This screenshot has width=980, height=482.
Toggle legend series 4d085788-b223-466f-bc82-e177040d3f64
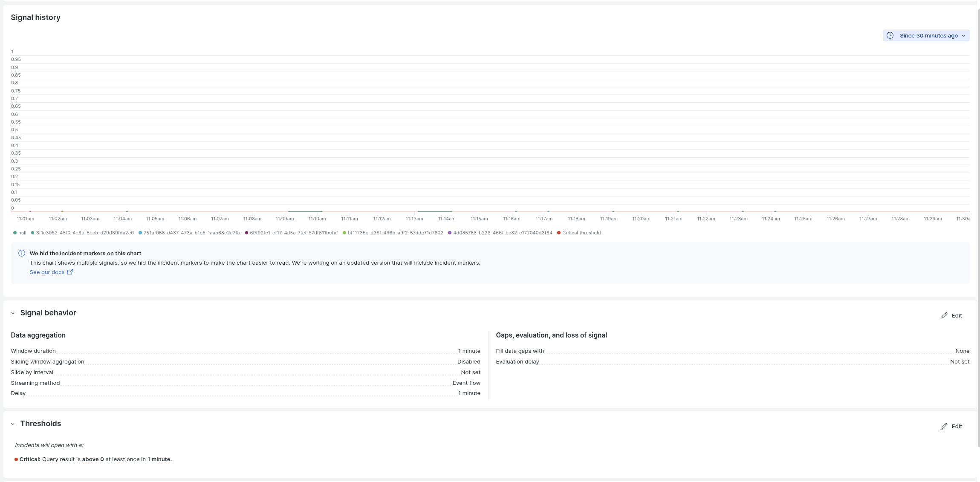(x=500, y=233)
